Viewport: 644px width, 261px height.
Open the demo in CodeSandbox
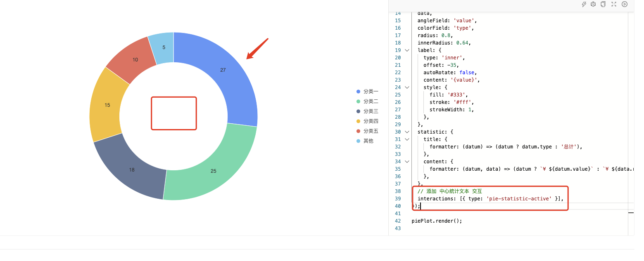click(593, 4)
